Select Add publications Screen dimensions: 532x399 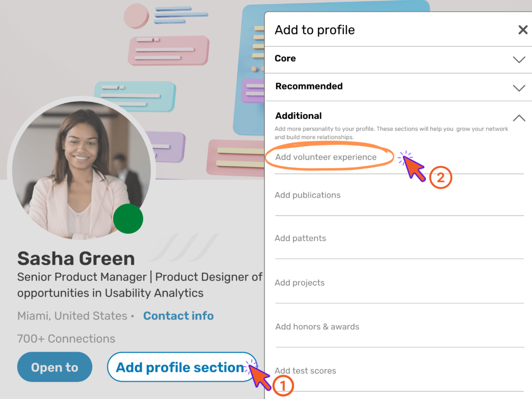tap(308, 195)
